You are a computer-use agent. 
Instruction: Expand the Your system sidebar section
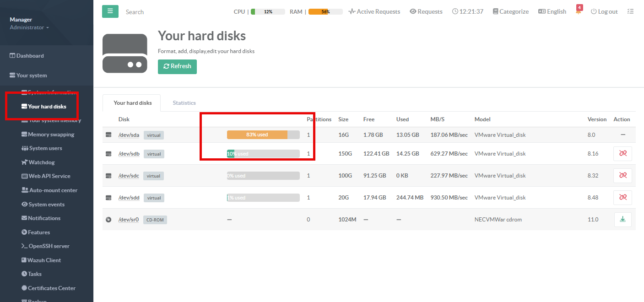(x=31, y=75)
